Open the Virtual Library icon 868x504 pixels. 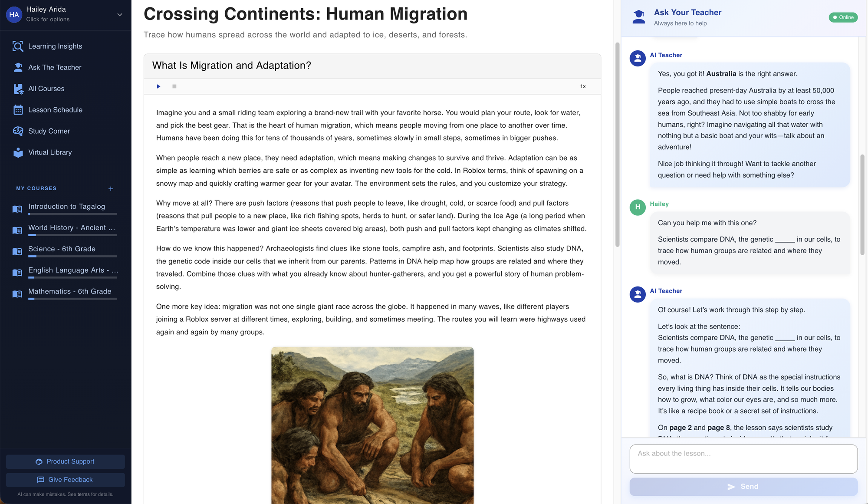tap(18, 152)
